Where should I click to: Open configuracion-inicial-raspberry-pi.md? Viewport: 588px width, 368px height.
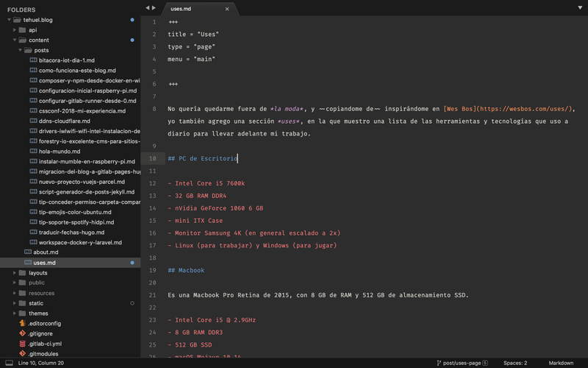point(87,91)
